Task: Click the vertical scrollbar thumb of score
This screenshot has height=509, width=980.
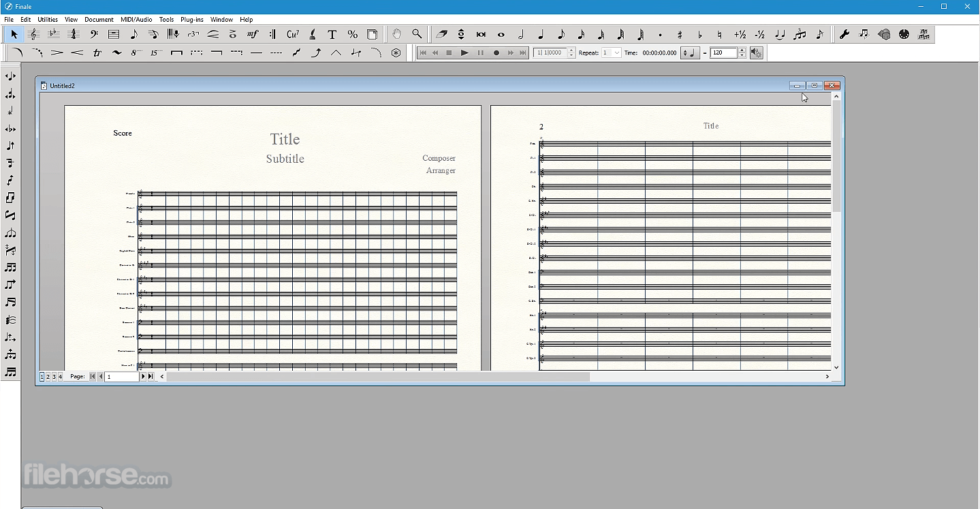Action: [x=836, y=156]
